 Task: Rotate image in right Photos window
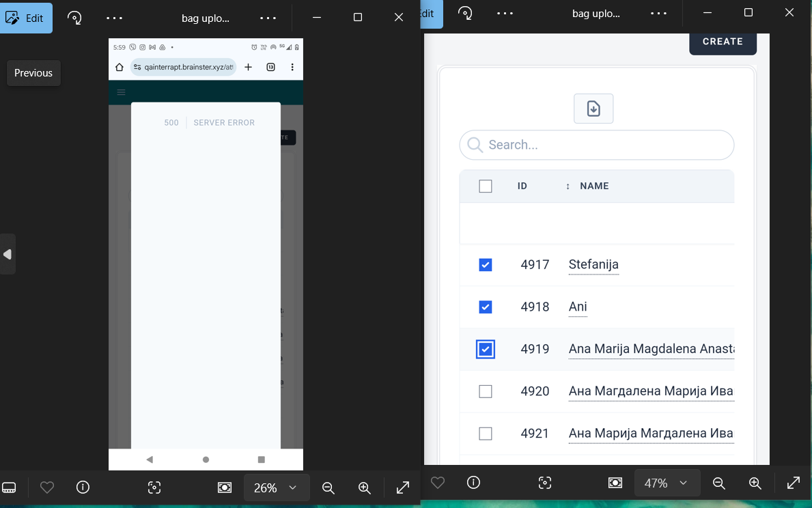pos(465,13)
